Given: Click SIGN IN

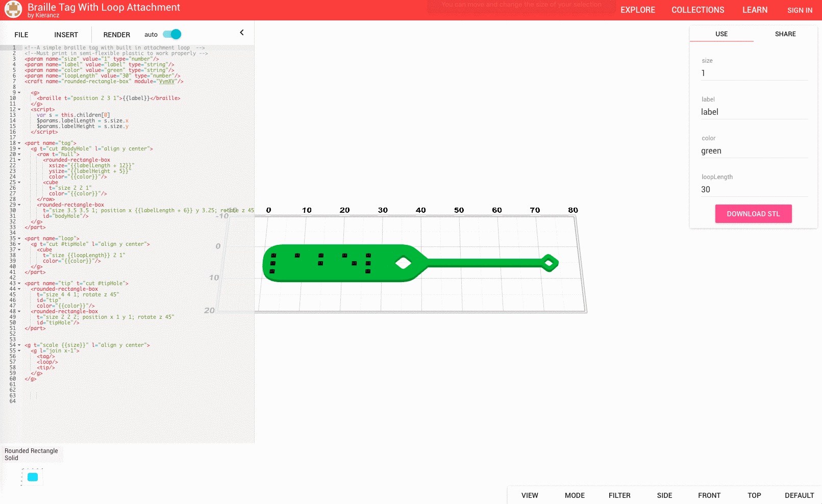Looking at the screenshot, I should pos(800,10).
